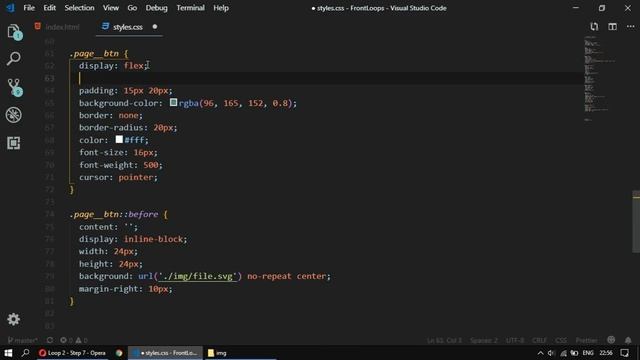Open the Selection menu

(79, 8)
